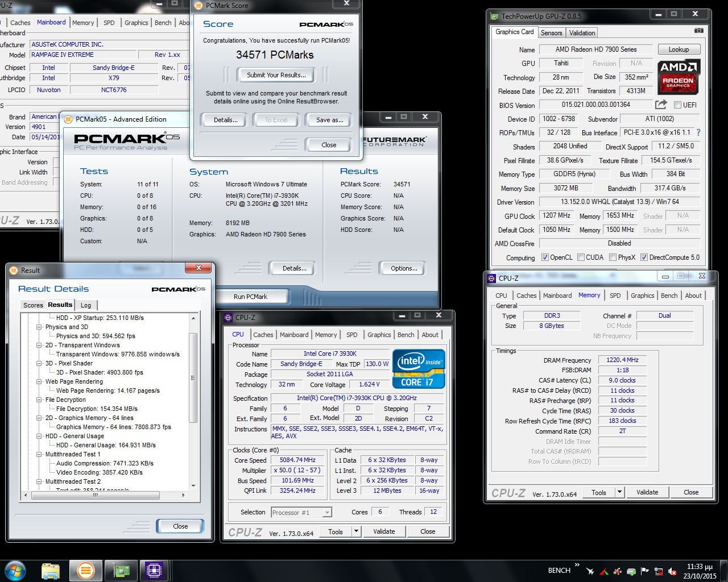Screen dimensions: 728x582
Task: Click the DRAM Frequency value field
Action: [x=622, y=360]
